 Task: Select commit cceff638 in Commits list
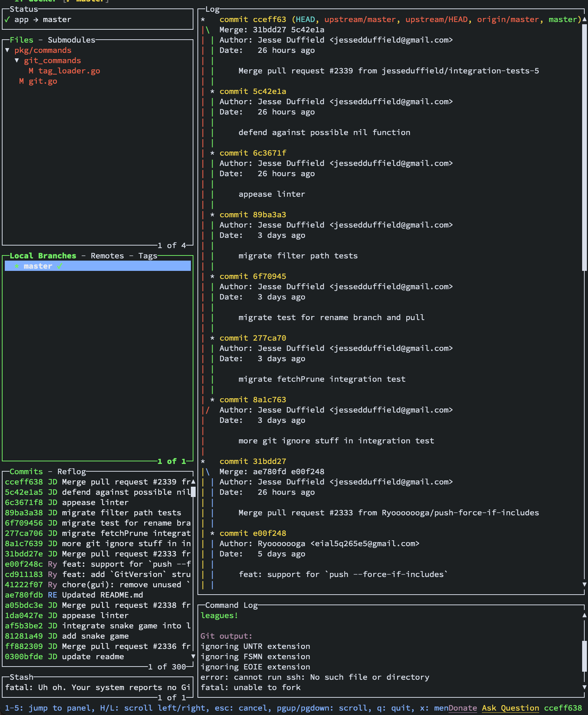pyautogui.click(x=98, y=482)
